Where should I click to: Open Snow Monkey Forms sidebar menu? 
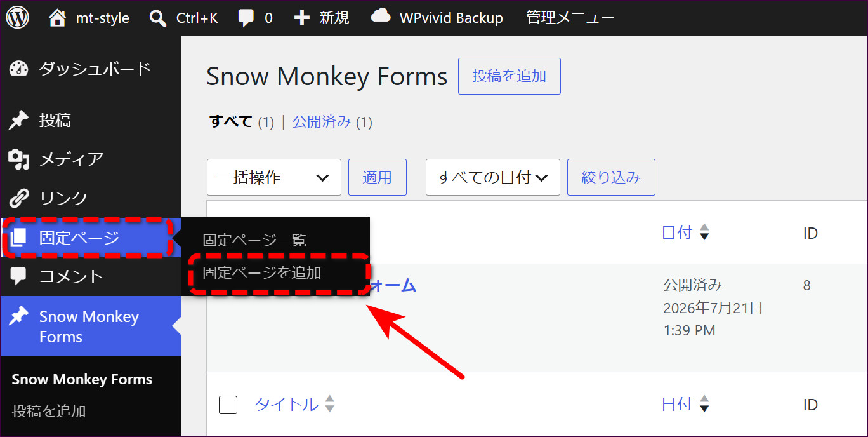coord(91,326)
